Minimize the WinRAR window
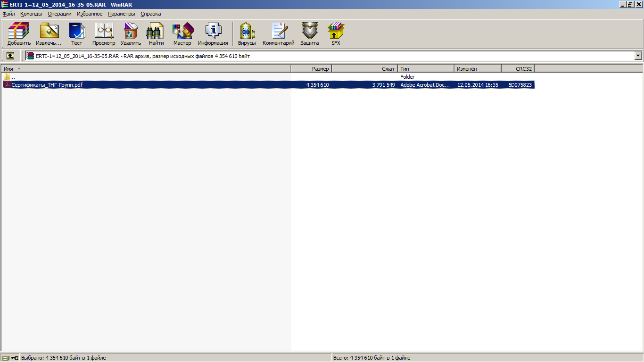The width and height of the screenshot is (644, 362). [622, 4]
